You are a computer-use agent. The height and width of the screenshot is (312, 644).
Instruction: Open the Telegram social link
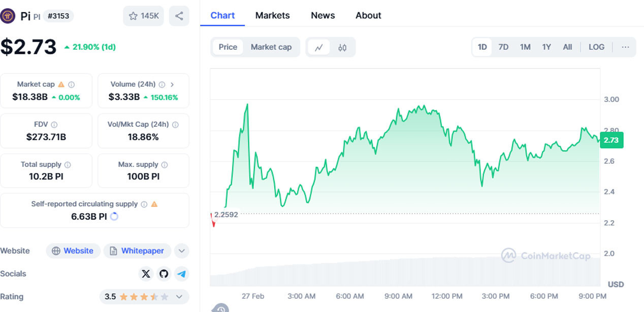(181, 274)
